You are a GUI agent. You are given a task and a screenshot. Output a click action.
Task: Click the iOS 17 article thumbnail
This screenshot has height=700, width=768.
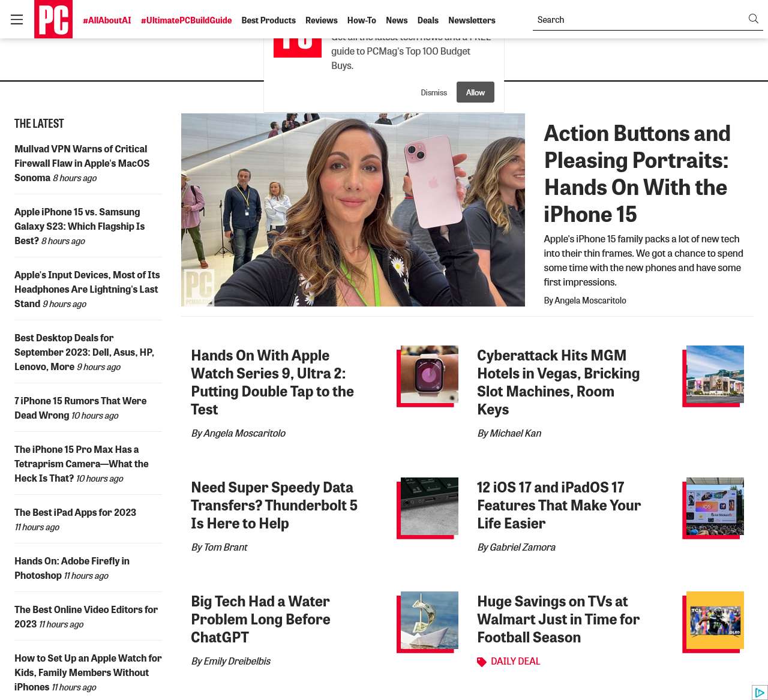tap(715, 506)
